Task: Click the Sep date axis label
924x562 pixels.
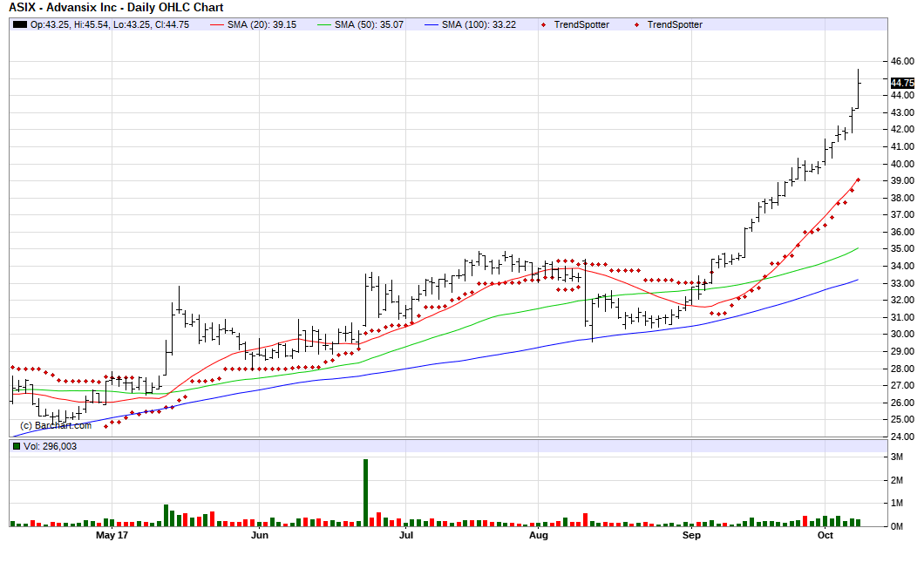Action: tap(692, 535)
